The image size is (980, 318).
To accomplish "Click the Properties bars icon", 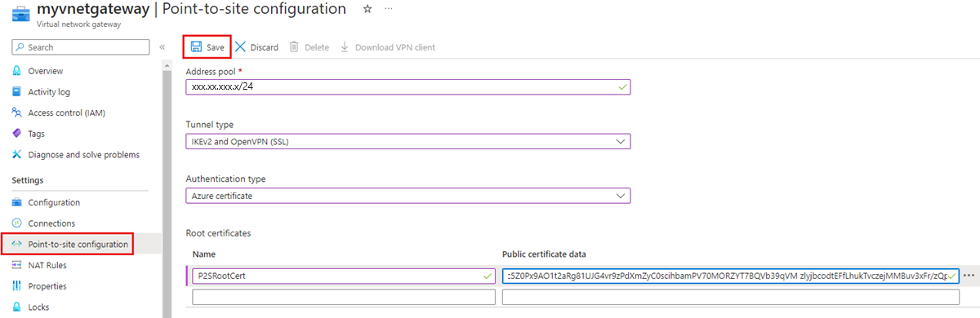I will pyautogui.click(x=17, y=286).
